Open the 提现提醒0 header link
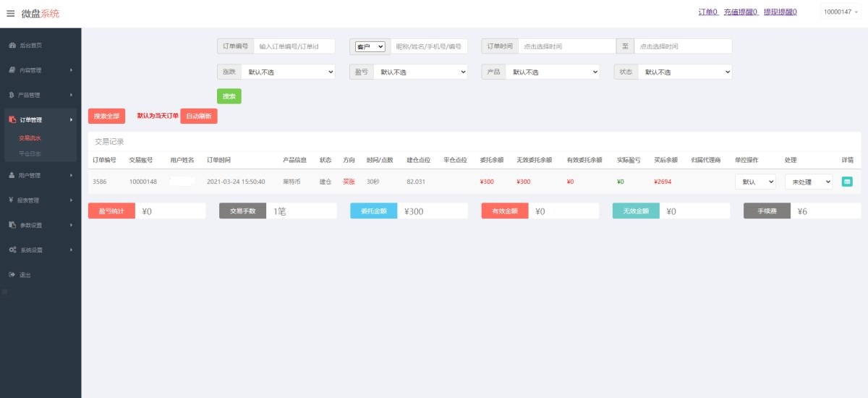Image resolution: width=868 pixels, height=398 pixels. pyautogui.click(x=780, y=12)
